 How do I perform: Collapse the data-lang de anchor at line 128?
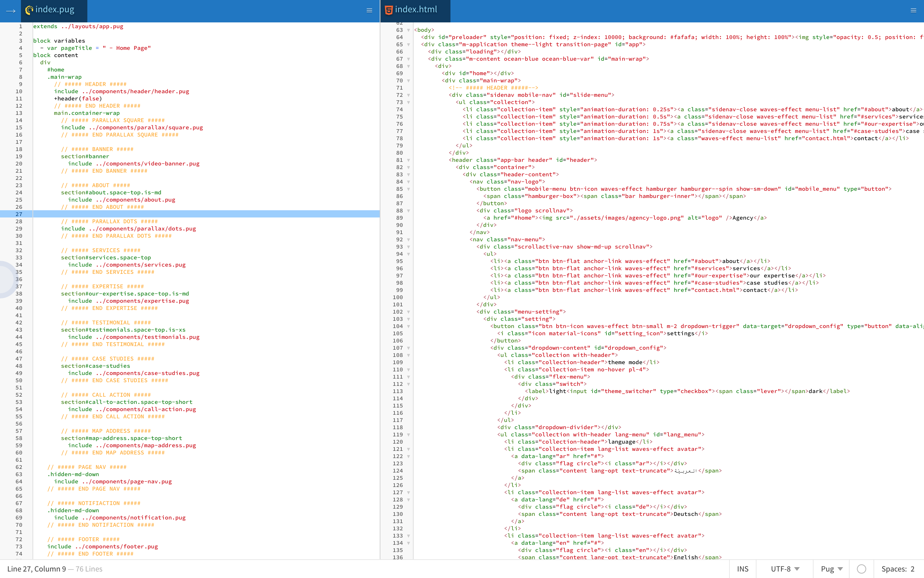[409, 500]
